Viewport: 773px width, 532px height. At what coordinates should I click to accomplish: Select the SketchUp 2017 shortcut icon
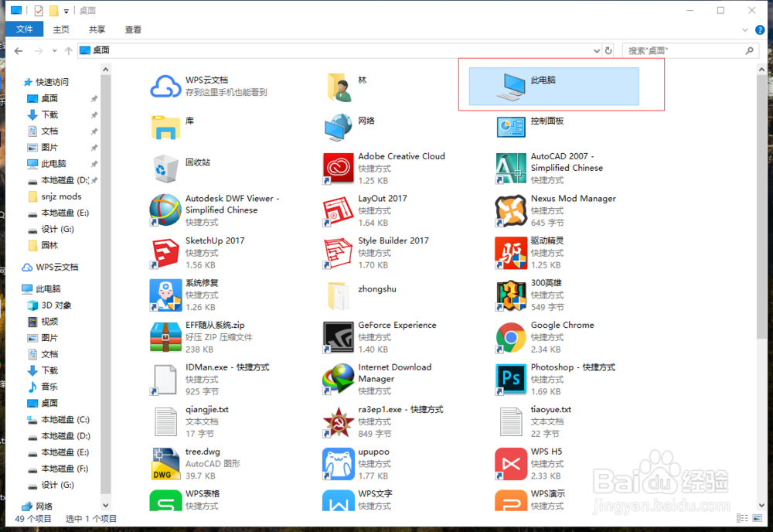point(165,253)
